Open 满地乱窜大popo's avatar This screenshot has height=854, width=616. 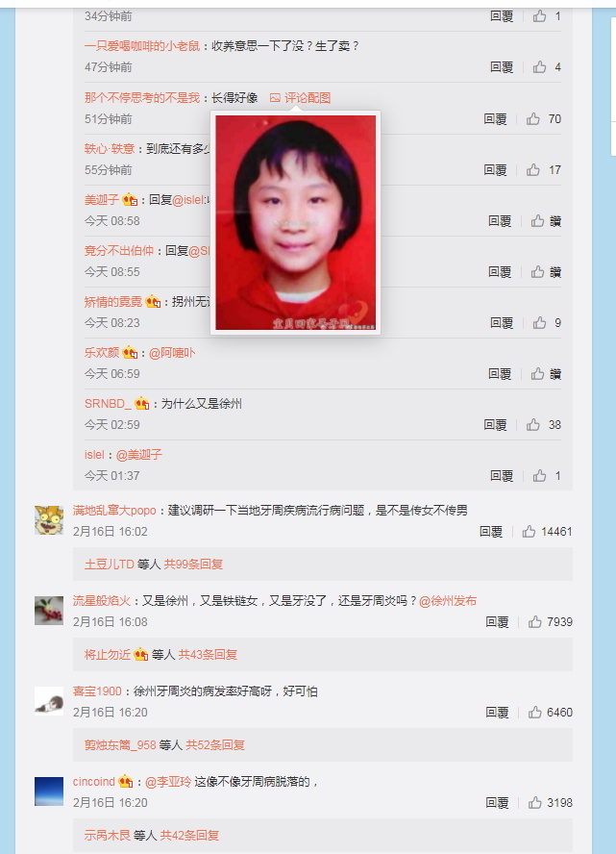pos(49,519)
